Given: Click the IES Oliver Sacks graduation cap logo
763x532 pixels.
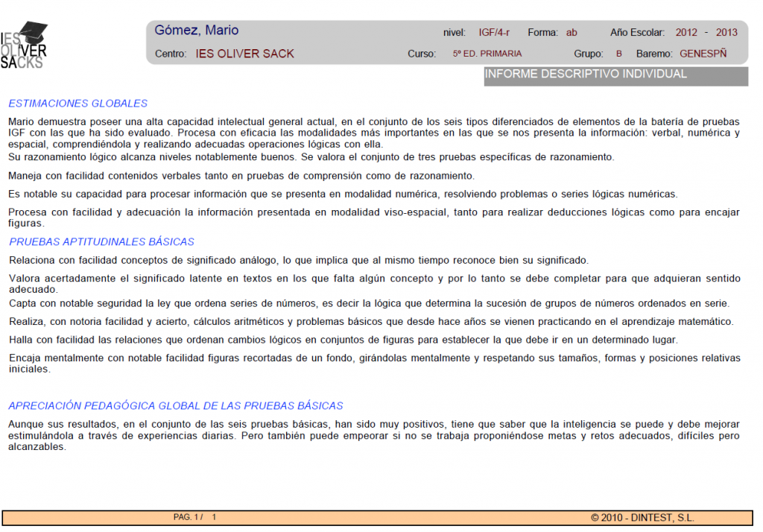Looking at the screenshot, I should (25, 45).
